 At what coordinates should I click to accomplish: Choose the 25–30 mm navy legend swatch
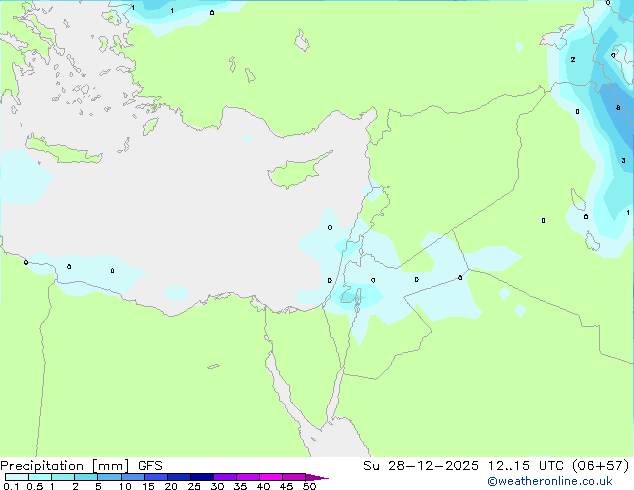(x=202, y=477)
